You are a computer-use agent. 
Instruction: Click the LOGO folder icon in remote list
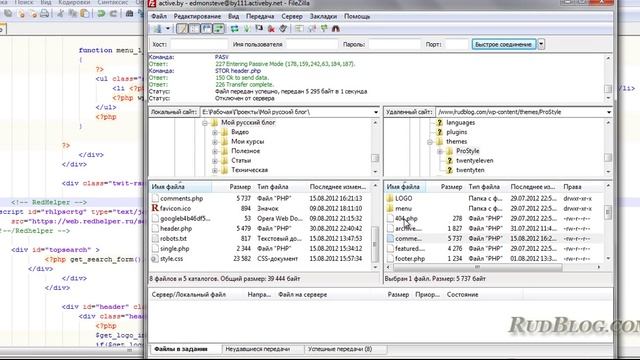pos(390,198)
